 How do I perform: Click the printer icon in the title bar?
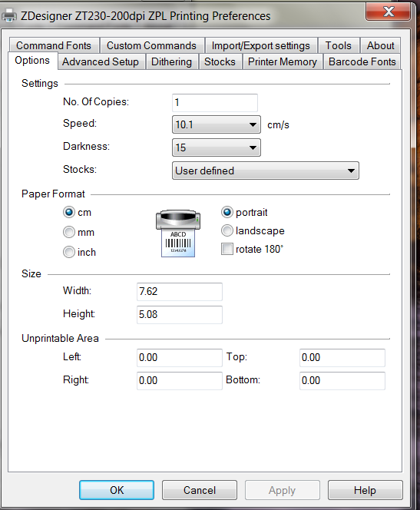(9, 15)
